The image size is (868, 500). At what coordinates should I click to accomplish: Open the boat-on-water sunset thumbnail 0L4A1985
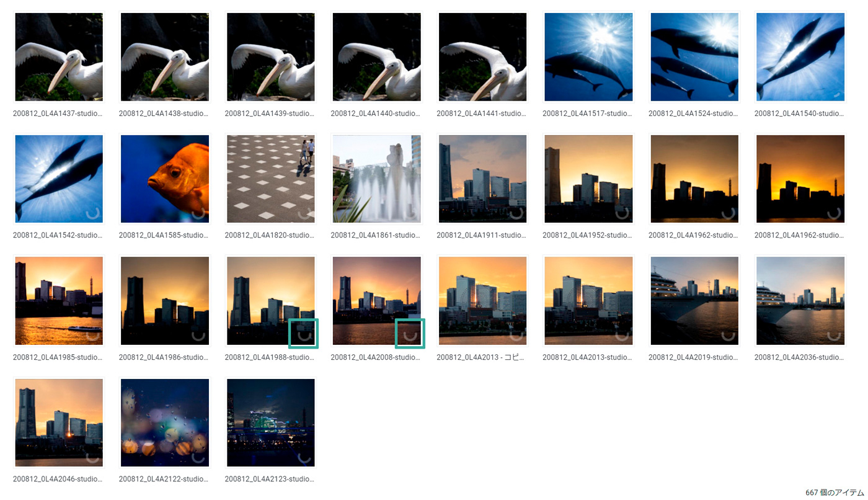coord(59,301)
